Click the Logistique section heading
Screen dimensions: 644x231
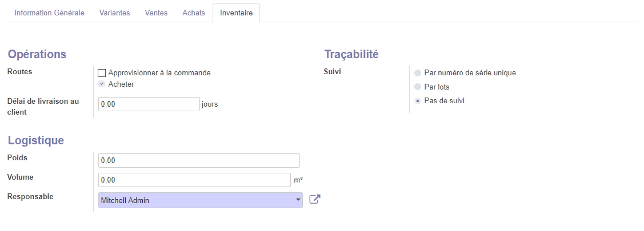point(35,140)
